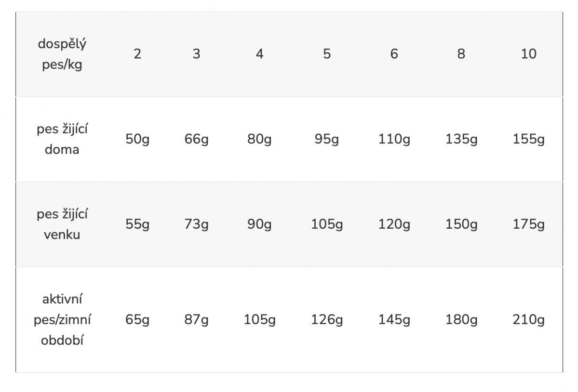
Task: Select the 95g cell
Action: [327, 140]
